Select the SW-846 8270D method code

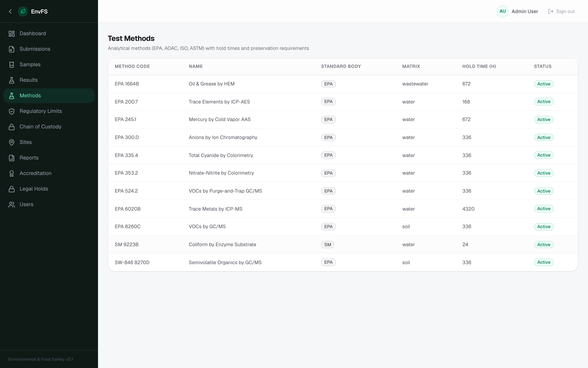[132, 262]
